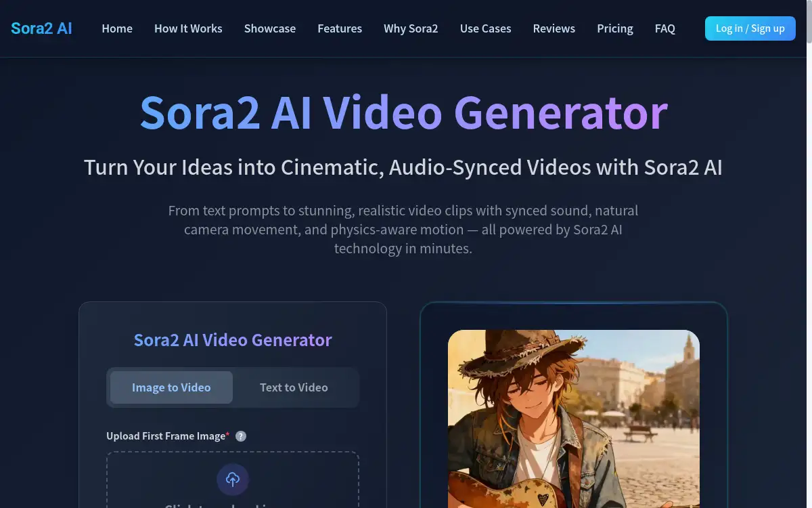This screenshot has width=812, height=508.
Task: Click the main hero title text
Action: (x=403, y=113)
